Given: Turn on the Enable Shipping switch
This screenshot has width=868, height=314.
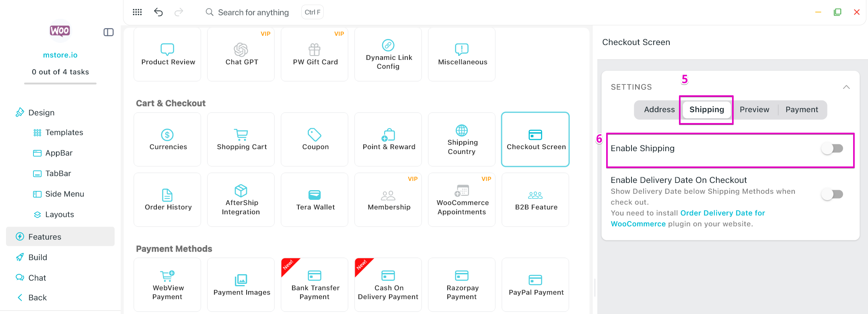Looking at the screenshot, I should pyautogui.click(x=832, y=148).
